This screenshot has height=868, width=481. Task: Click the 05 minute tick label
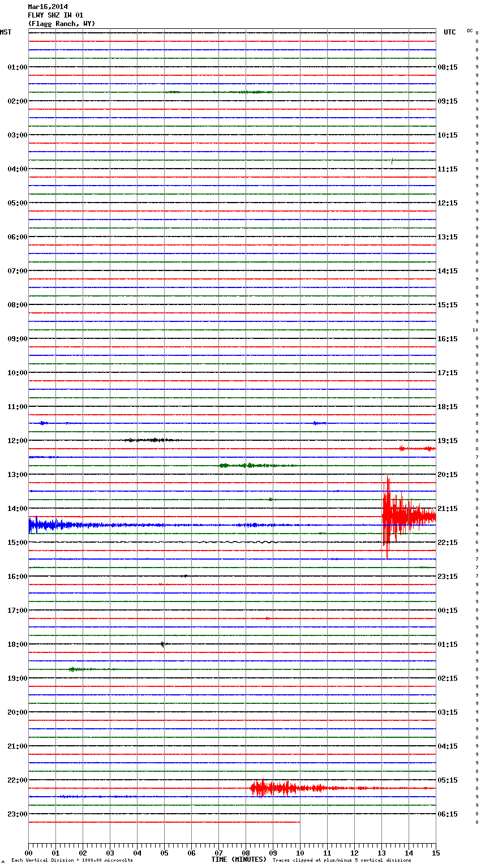[x=164, y=853]
